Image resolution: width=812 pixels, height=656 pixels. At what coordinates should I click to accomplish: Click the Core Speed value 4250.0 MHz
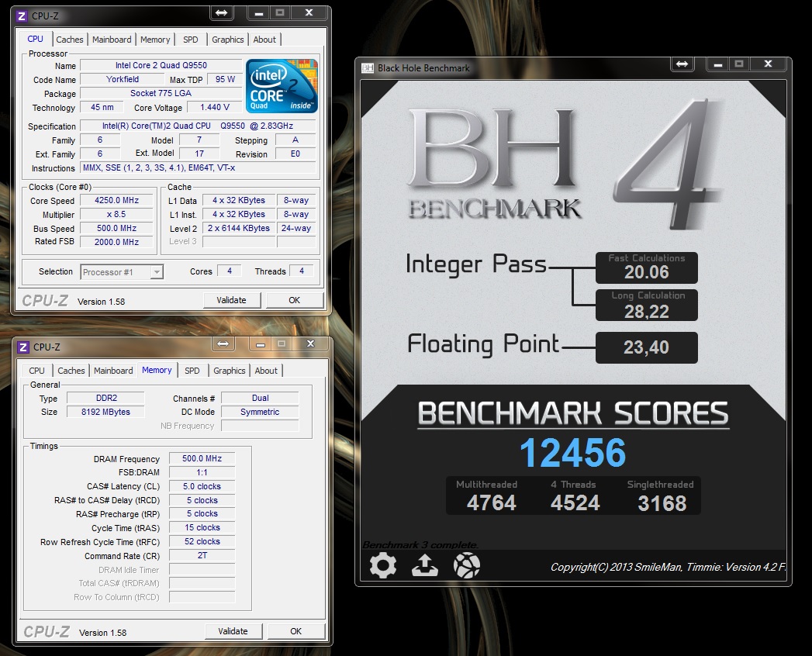116,200
